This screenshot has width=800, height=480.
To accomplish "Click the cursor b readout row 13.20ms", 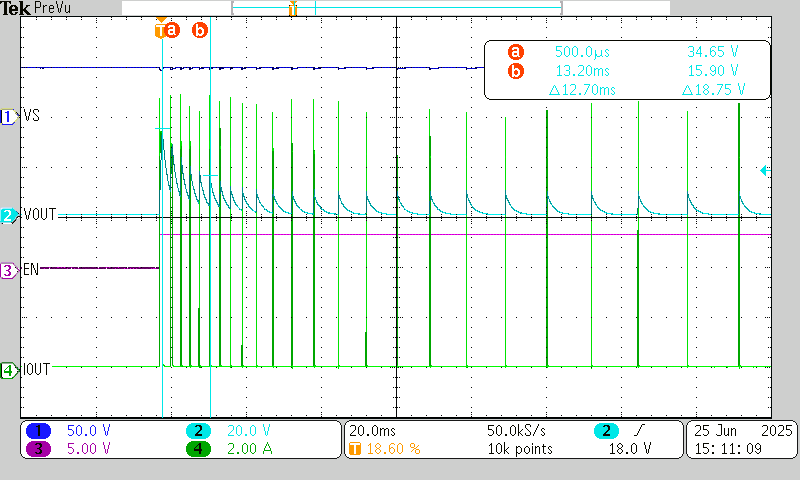I will [x=626, y=71].
